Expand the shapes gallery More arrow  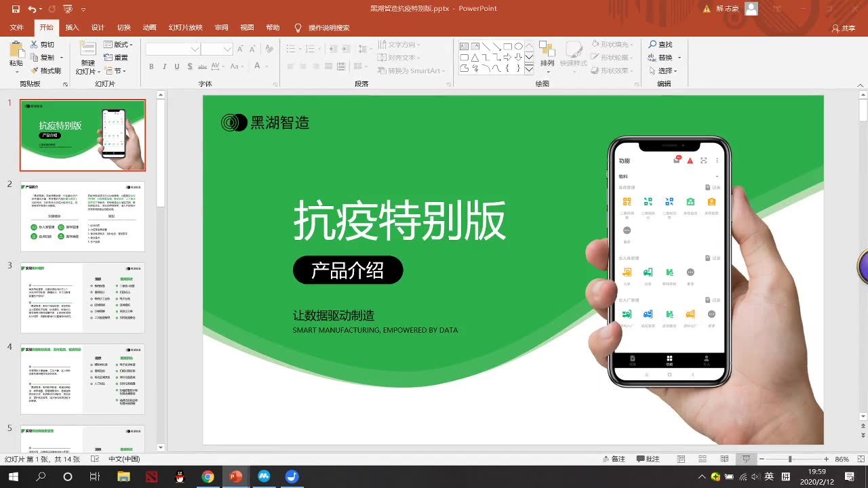click(x=529, y=69)
